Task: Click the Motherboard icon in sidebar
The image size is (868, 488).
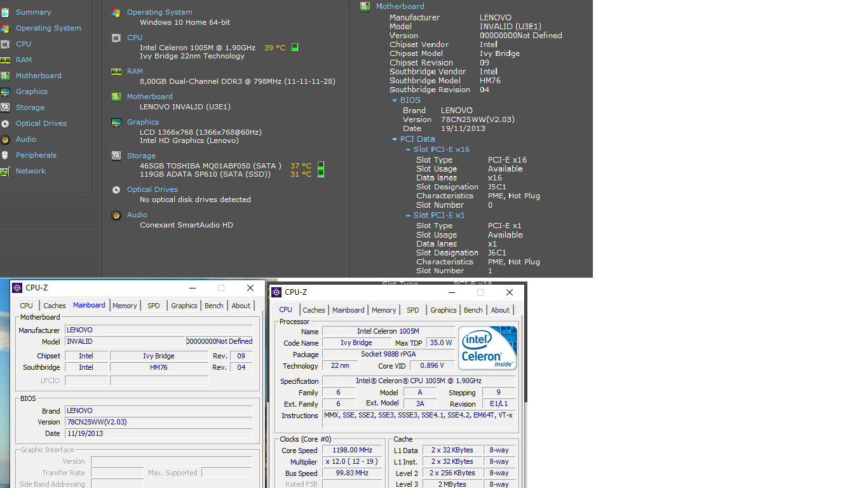Action: (5, 76)
